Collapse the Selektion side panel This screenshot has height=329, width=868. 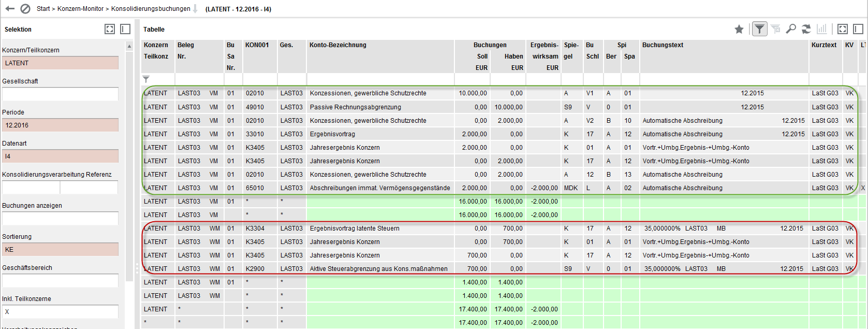point(125,29)
